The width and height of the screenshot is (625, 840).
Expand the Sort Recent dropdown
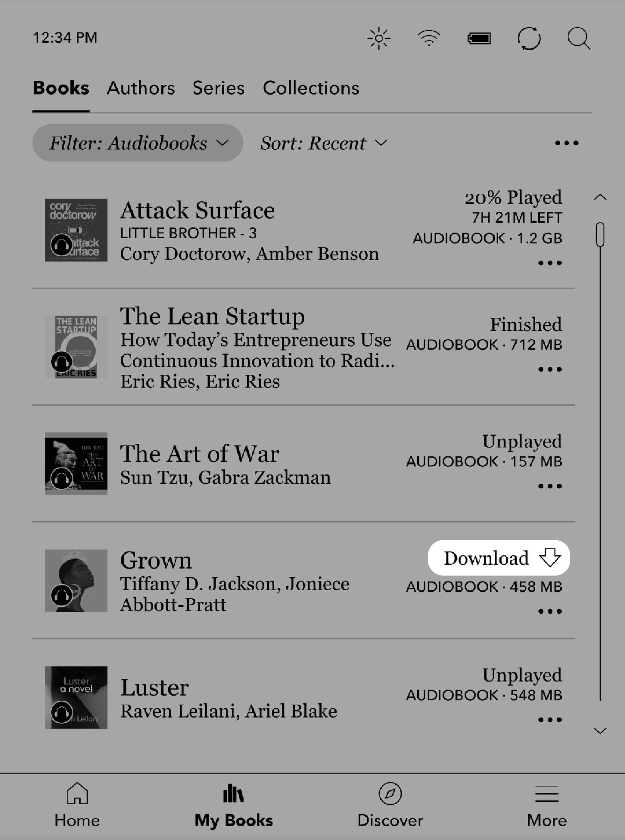coord(324,143)
